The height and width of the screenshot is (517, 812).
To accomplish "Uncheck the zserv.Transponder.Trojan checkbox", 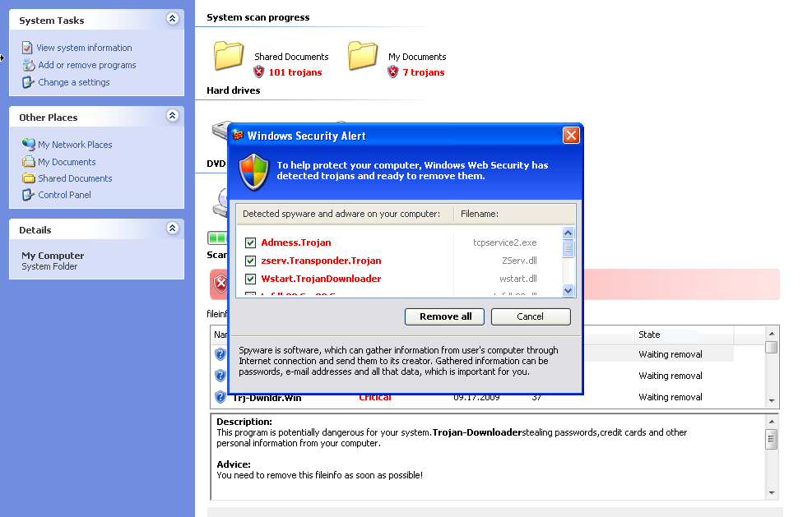I will tap(251, 261).
